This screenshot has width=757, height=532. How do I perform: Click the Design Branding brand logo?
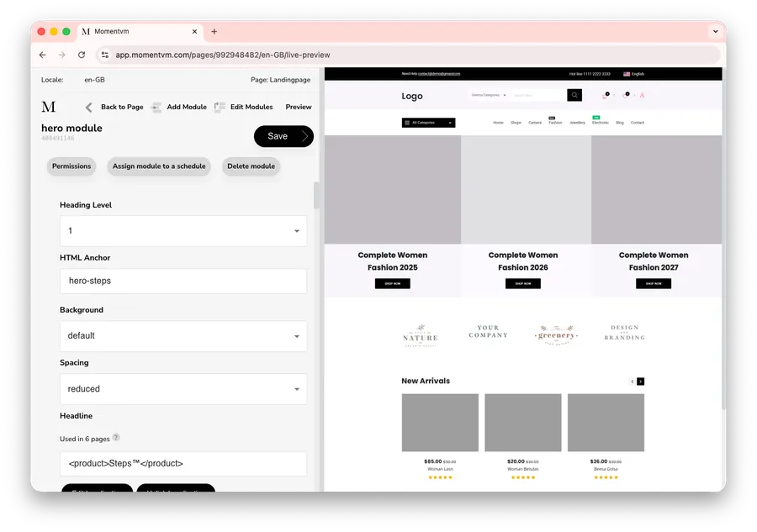[624, 332]
